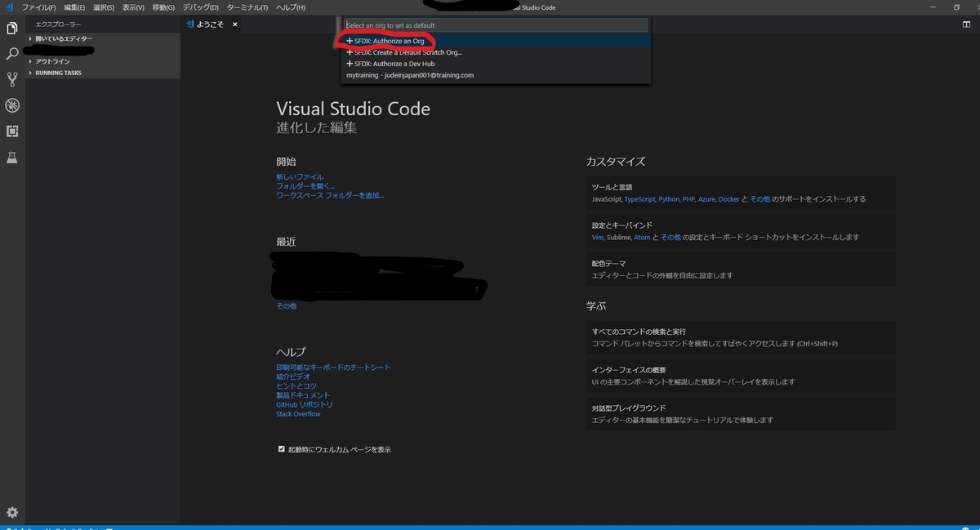Open すべてのコマンドの検索と実行 item
This screenshot has width=980, height=530.
coord(741,337)
